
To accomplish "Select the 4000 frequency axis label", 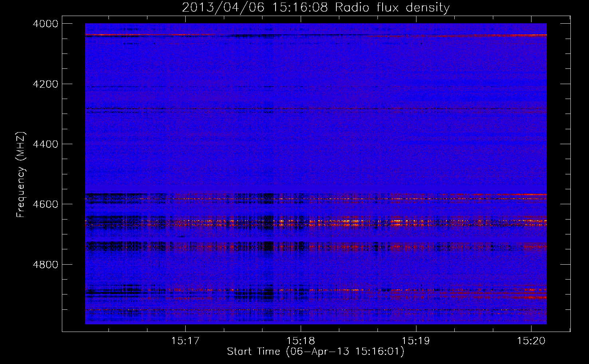I will pyautogui.click(x=46, y=24).
